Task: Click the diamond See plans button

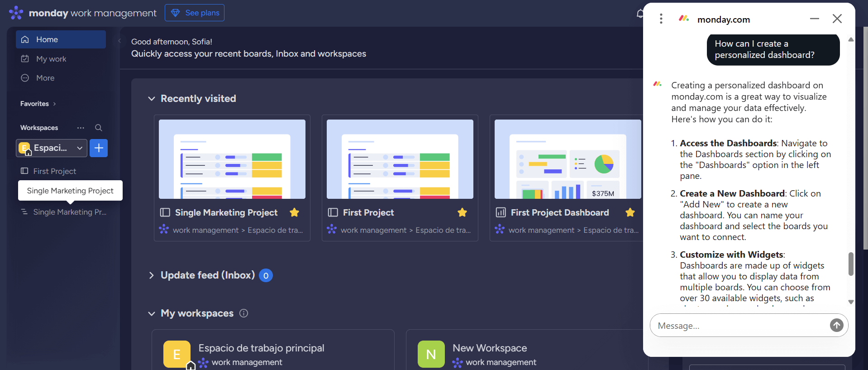Action: (x=195, y=13)
